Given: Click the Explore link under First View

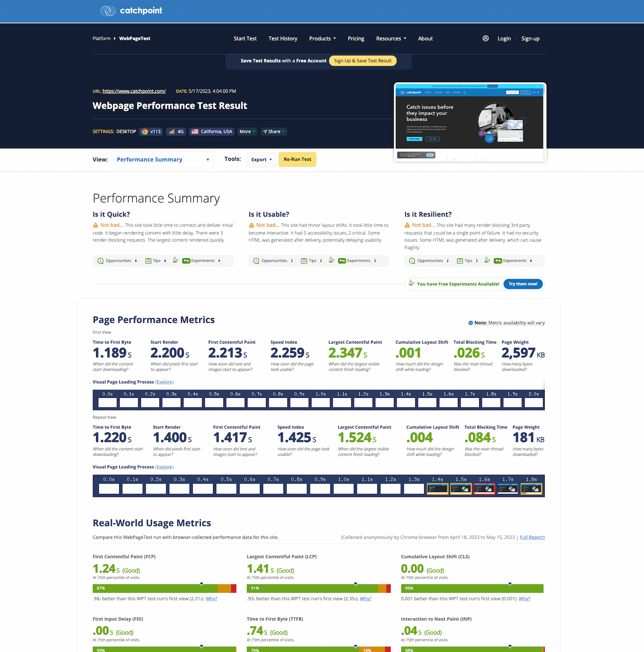Looking at the screenshot, I should (164, 382).
